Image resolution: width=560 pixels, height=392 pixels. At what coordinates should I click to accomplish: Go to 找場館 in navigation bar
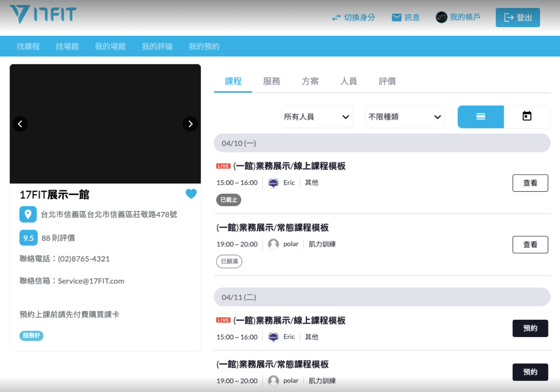click(67, 47)
